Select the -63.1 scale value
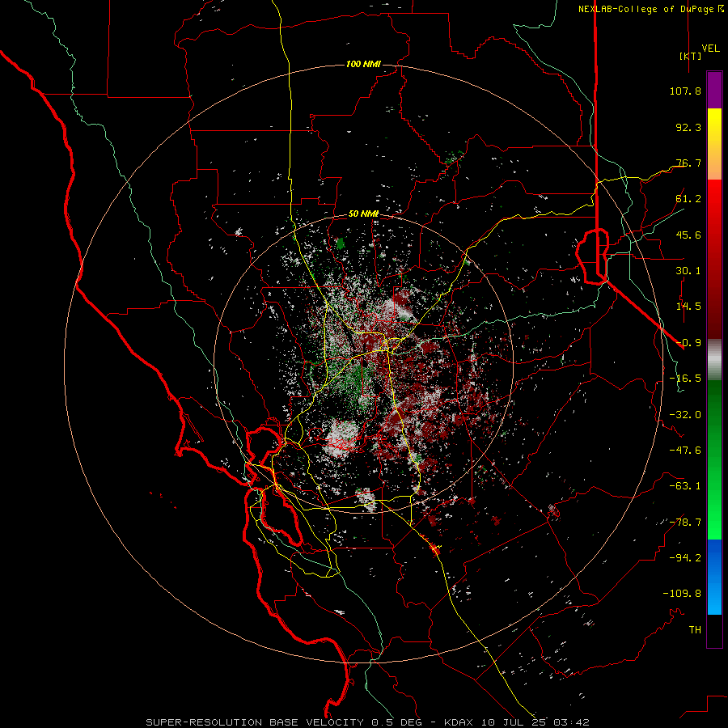728x728 pixels. (685, 486)
